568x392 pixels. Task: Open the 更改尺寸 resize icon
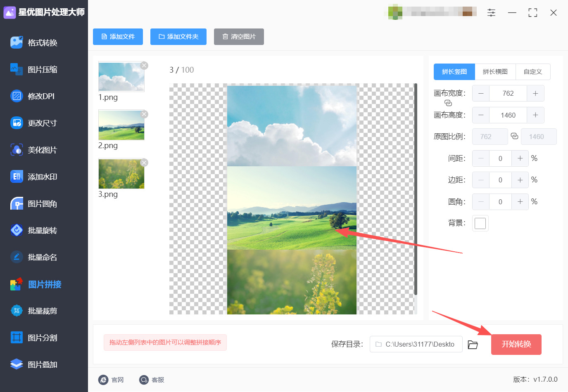point(17,123)
